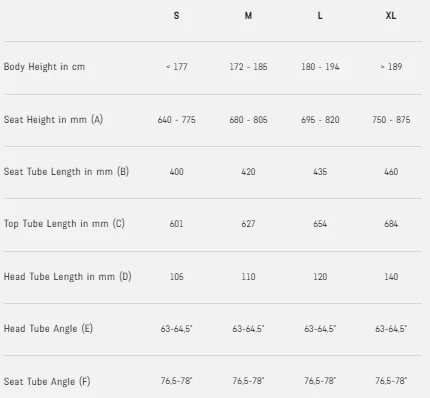Click the 750 - 875 seat height value

[391, 120]
